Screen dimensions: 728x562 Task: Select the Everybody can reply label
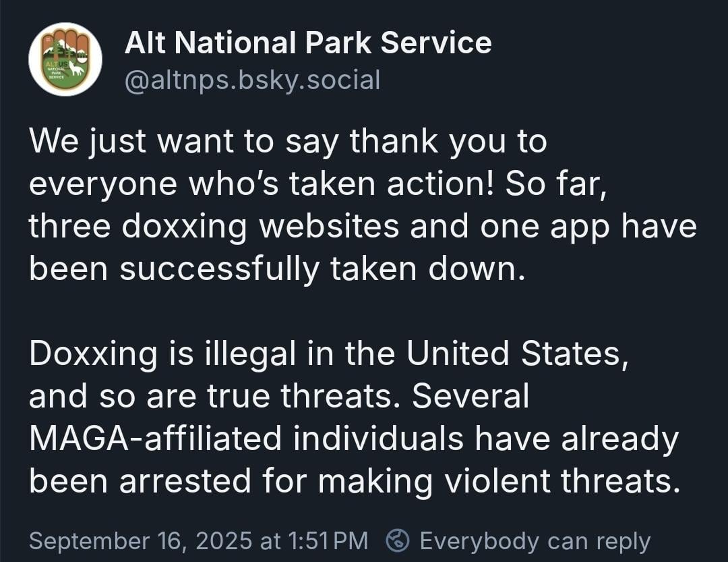click(535, 541)
